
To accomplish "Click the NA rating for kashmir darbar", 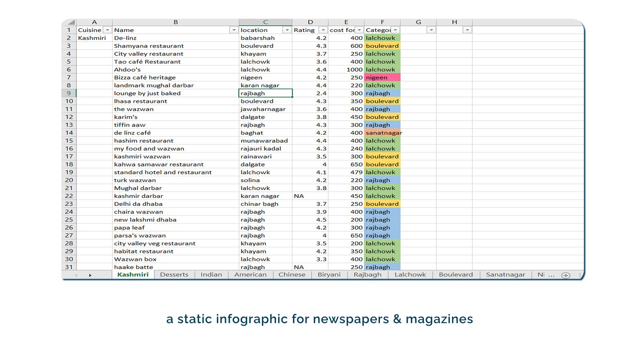I will pyautogui.click(x=310, y=196).
